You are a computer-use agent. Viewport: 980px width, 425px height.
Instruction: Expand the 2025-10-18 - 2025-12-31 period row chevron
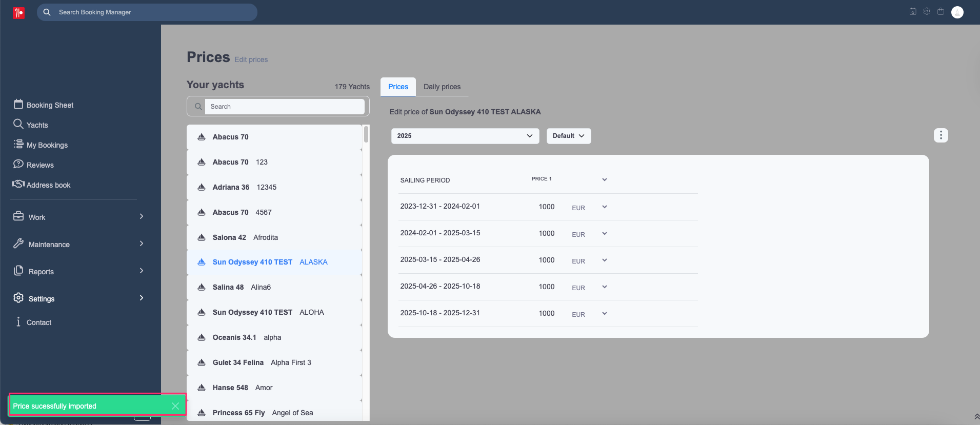[x=605, y=314]
